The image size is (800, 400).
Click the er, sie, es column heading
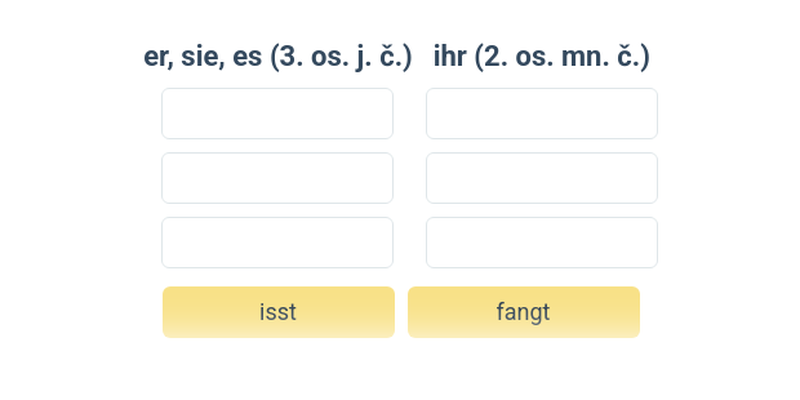[x=277, y=57]
